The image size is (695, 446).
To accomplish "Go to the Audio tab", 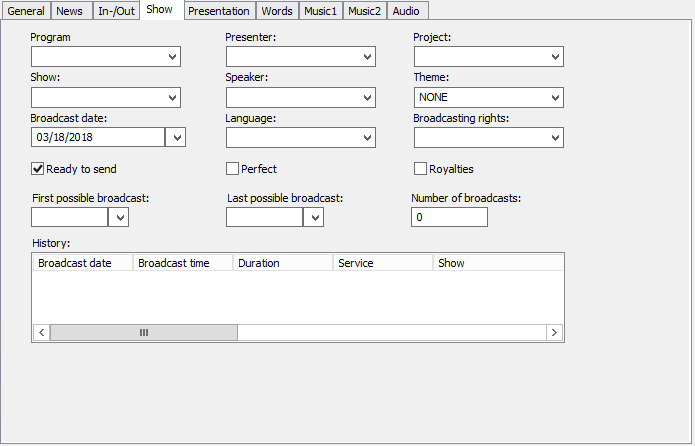I will (406, 11).
